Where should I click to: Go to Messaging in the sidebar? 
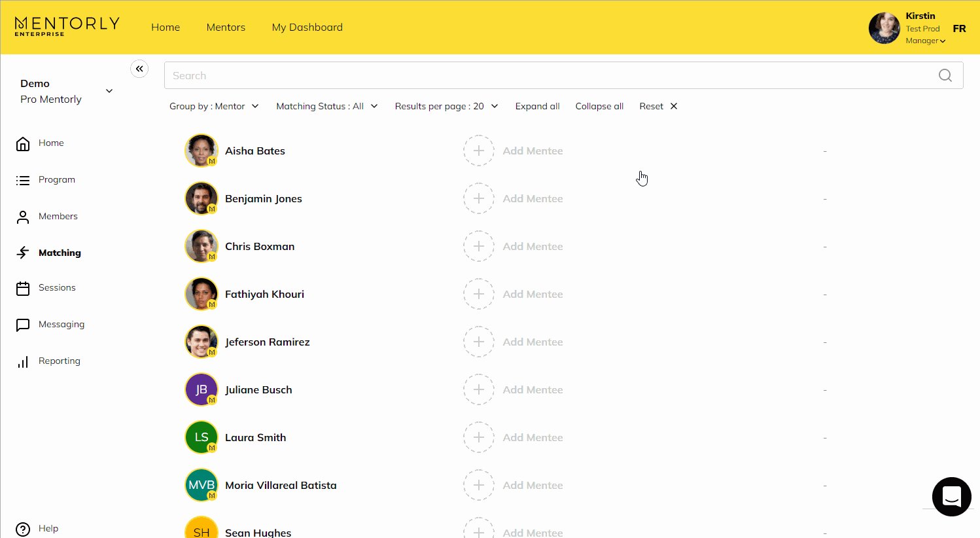click(61, 325)
